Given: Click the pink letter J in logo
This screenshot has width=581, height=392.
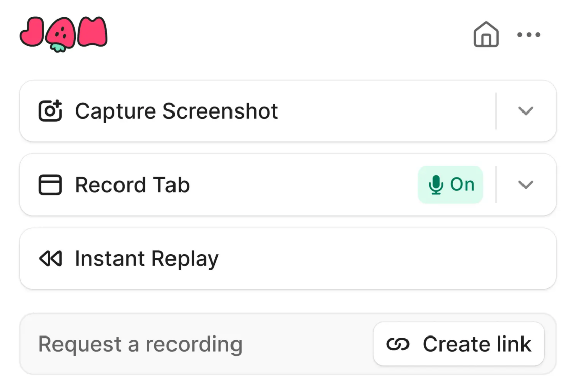Looking at the screenshot, I should click(x=32, y=32).
